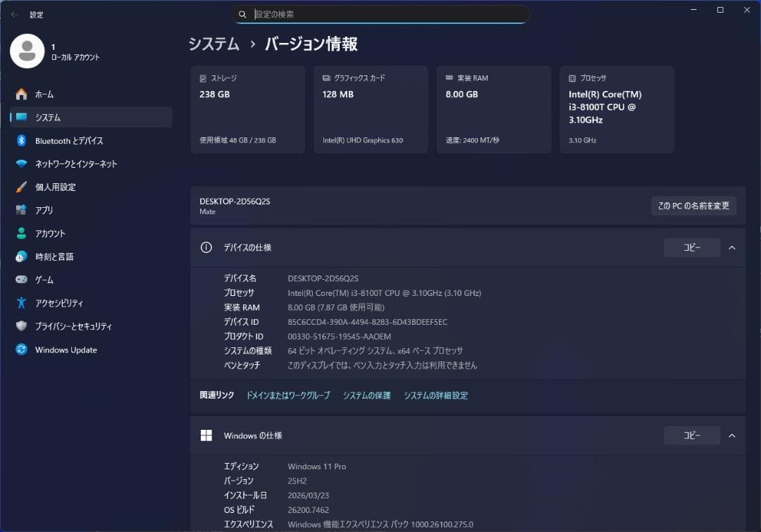This screenshot has width=761, height=532.
Task: Collapse the デバイスの仕様 section chevron
Action: click(x=732, y=247)
